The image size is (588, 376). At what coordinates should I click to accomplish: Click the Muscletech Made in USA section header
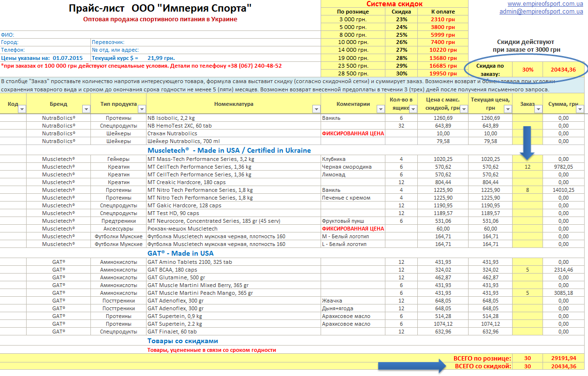pyautogui.click(x=229, y=150)
